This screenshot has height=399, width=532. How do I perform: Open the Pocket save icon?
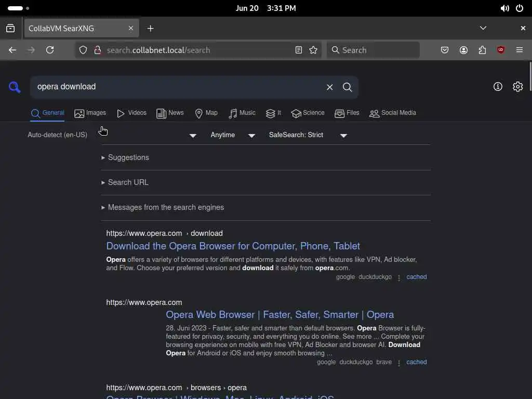click(445, 50)
